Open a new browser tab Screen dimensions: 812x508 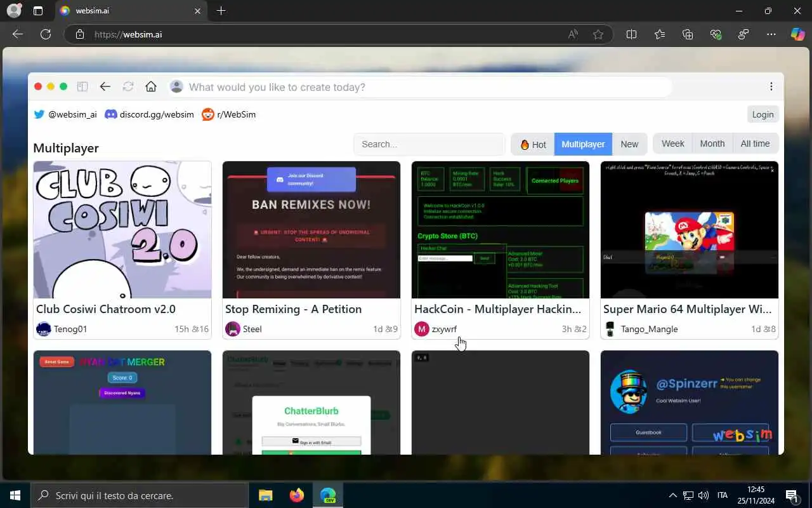[221, 11]
